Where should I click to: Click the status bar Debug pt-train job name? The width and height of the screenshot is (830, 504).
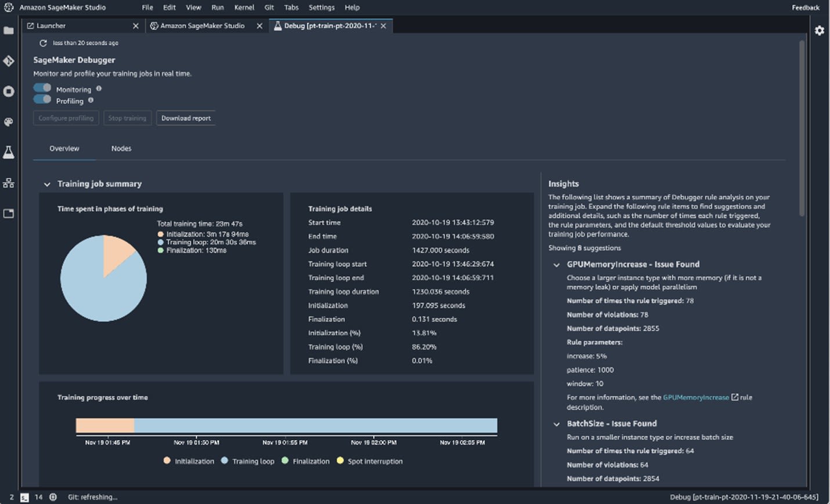click(744, 497)
